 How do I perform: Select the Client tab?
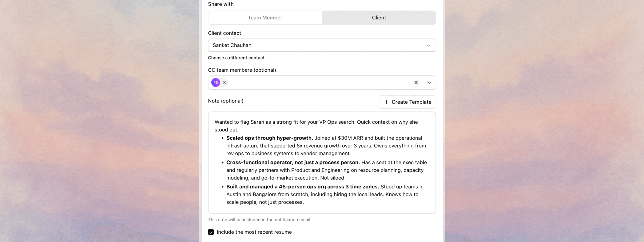[379, 18]
